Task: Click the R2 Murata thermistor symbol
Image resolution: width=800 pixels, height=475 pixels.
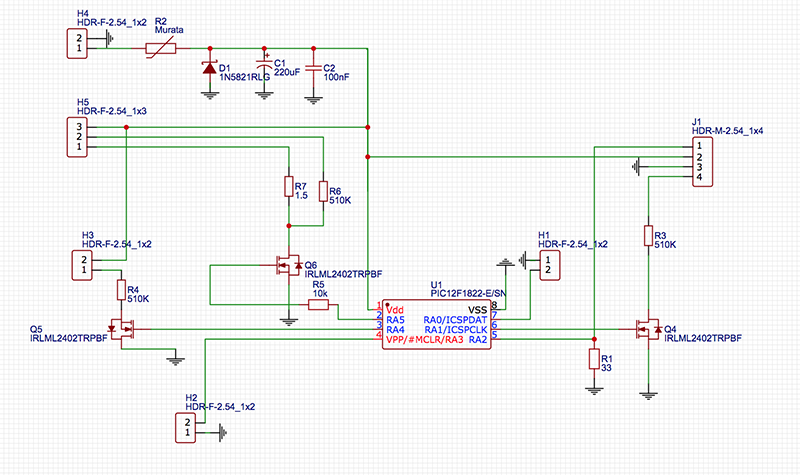Action: [x=162, y=48]
